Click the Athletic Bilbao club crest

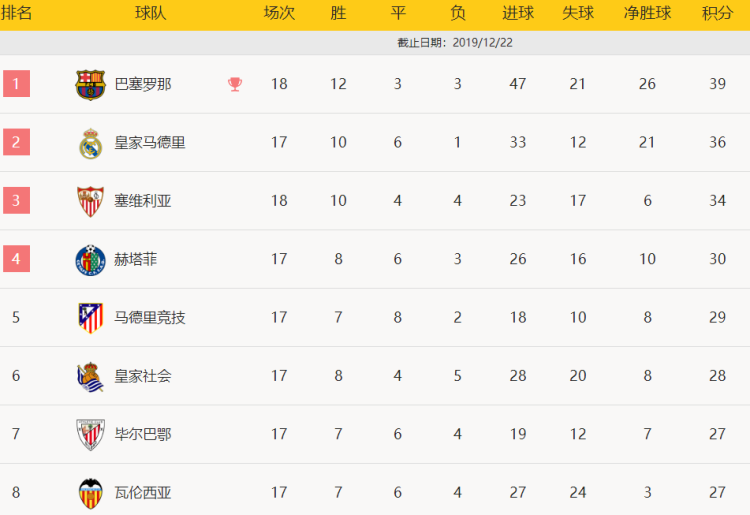point(90,435)
